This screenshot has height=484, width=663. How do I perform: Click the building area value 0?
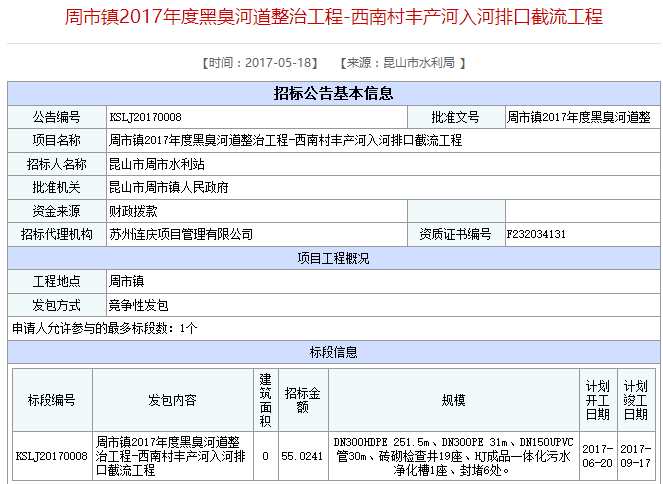pyautogui.click(x=266, y=456)
